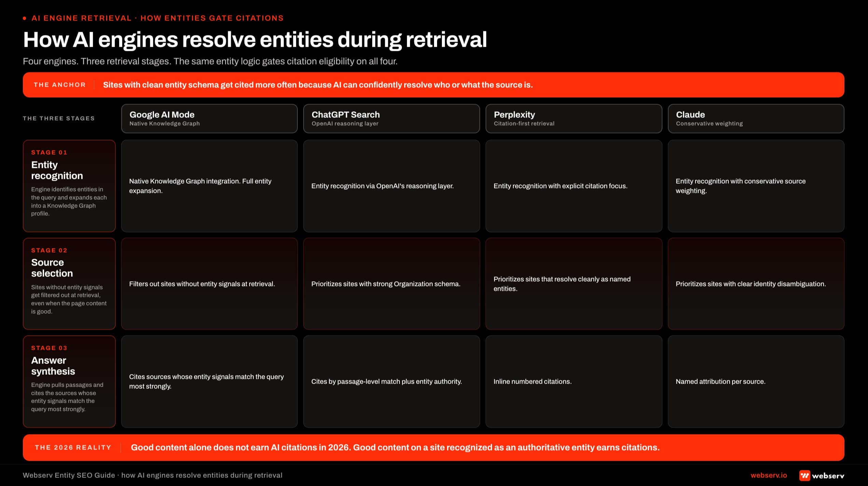Select the Google AI Mode column header
The height and width of the screenshot is (486, 868).
tap(209, 118)
